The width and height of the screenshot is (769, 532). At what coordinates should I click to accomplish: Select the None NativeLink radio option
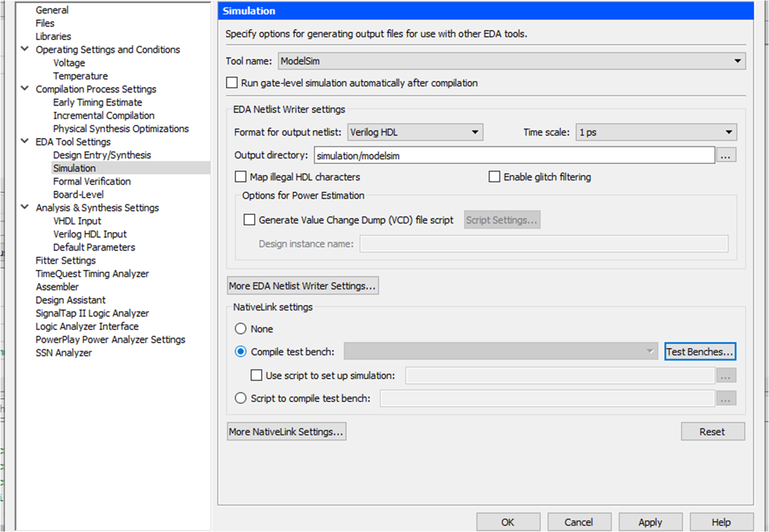(240, 328)
